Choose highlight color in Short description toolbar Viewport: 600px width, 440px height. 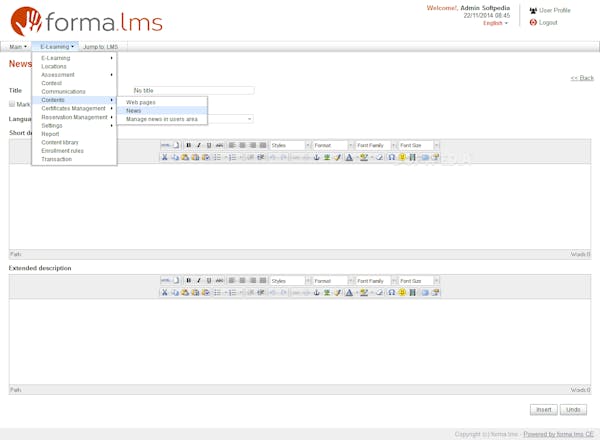[364, 157]
